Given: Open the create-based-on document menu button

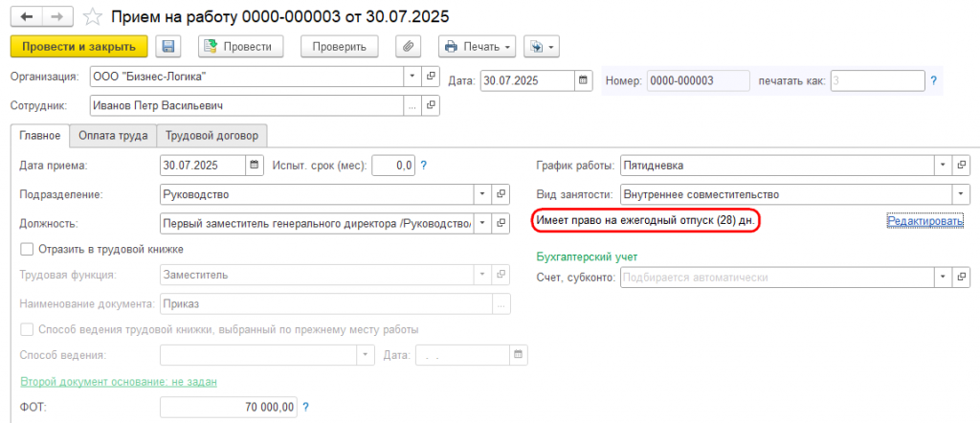Looking at the screenshot, I should coord(541,46).
